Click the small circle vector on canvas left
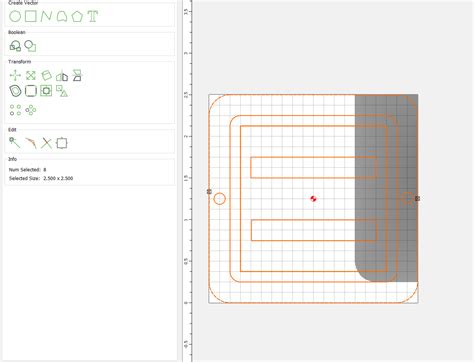The width and height of the screenshot is (474, 362). (x=219, y=199)
